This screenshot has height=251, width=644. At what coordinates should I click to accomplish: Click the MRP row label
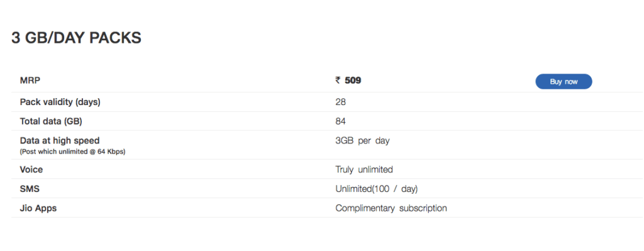30,81
